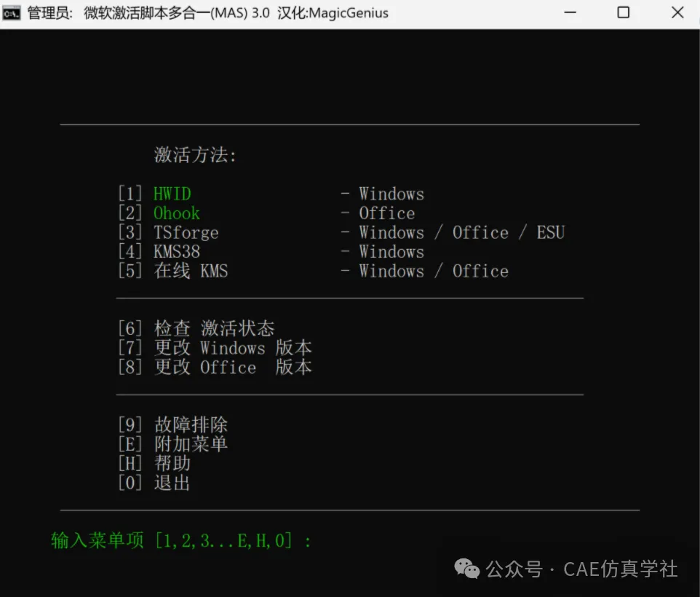This screenshot has width=700, height=597.
Task: Click the 在线 KMS menu entry
Action: 191,271
